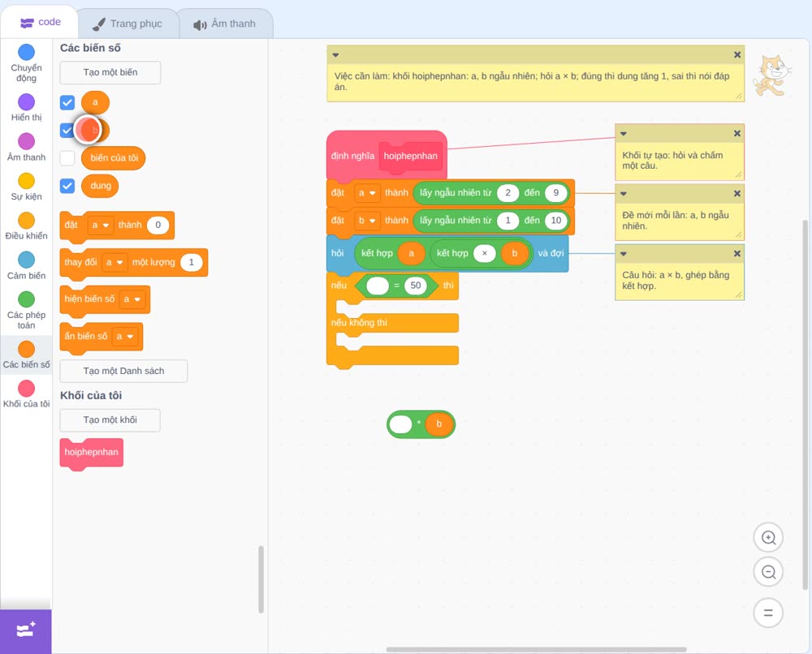812x654 pixels.
Task: Close the 'Câu hỏi: a × b' comment
Action: [737, 253]
